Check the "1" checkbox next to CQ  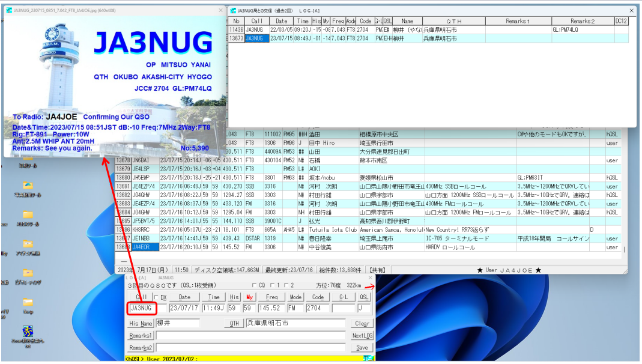[x=271, y=285]
